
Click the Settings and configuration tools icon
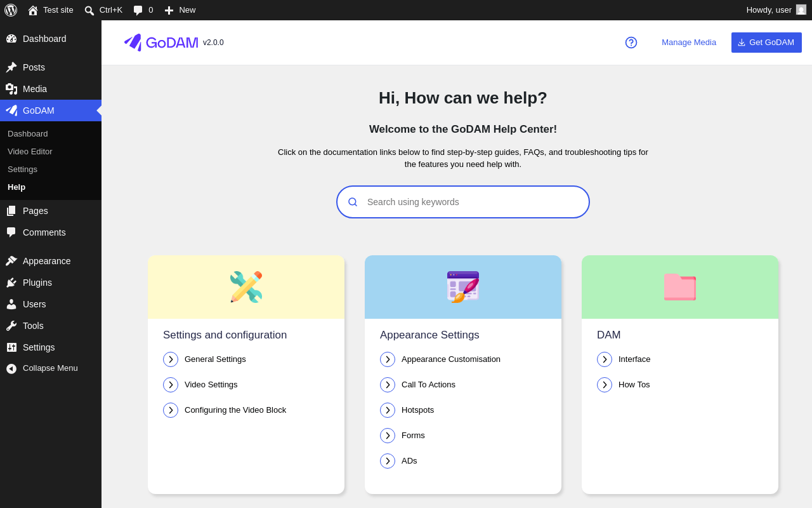pos(246,287)
